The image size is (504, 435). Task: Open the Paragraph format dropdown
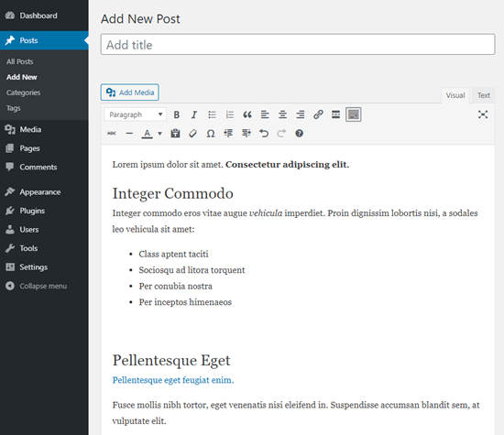pyautogui.click(x=136, y=114)
